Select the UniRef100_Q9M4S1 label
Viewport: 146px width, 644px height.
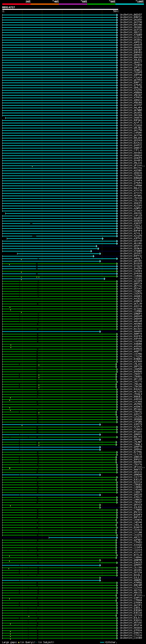131,100
